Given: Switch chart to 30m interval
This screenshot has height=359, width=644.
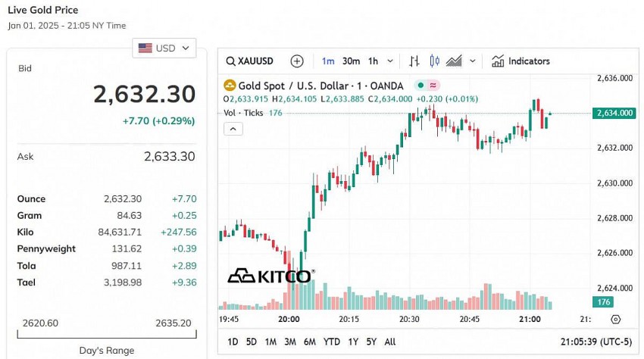Looking at the screenshot, I should click(x=351, y=61).
